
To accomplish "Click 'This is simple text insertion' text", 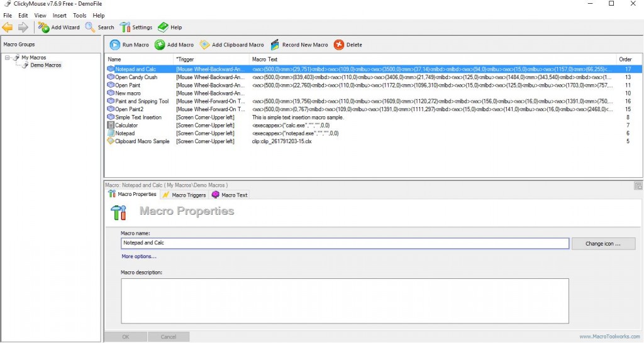I will (x=297, y=117).
